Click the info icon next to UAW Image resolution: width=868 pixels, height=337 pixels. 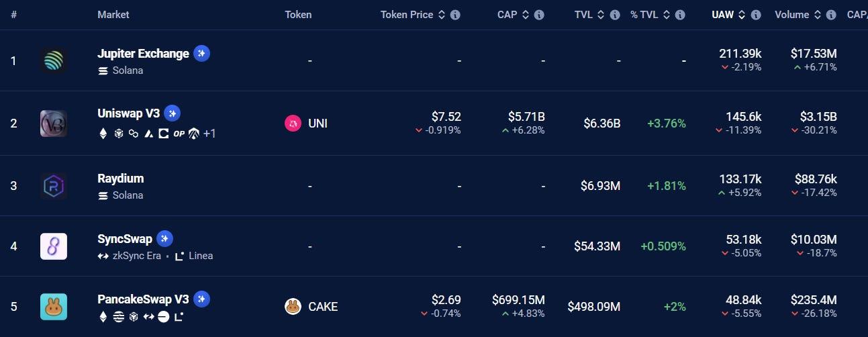point(756,15)
